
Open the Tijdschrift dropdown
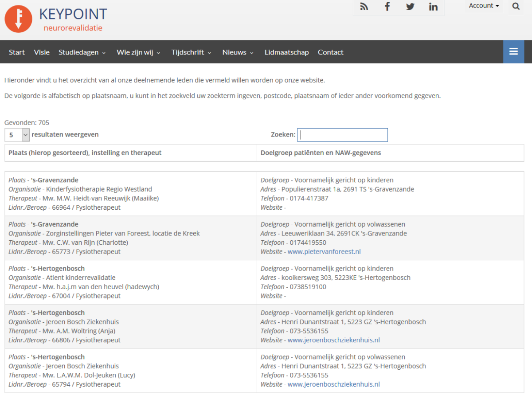tap(188, 52)
